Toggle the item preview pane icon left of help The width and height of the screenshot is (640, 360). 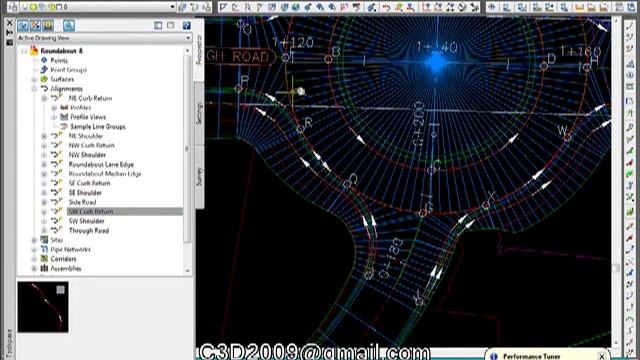point(158,25)
